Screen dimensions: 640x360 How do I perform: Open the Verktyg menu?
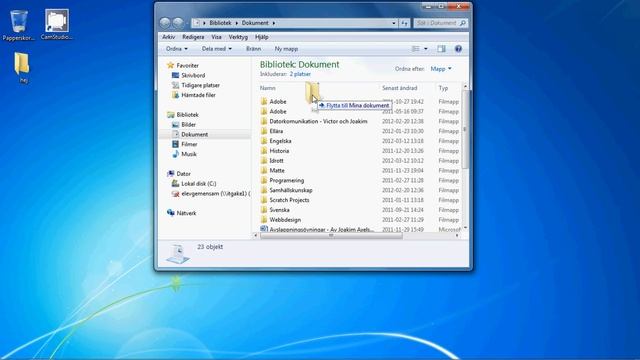coord(238,37)
